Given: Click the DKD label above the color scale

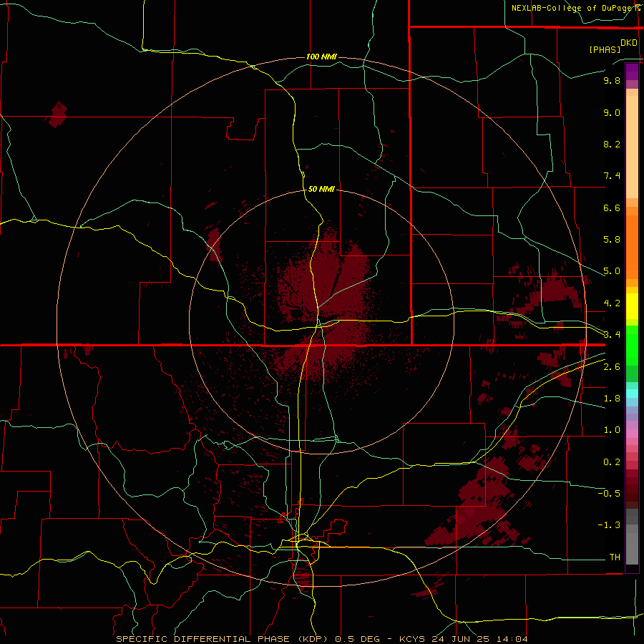Looking at the screenshot, I should [629, 43].
